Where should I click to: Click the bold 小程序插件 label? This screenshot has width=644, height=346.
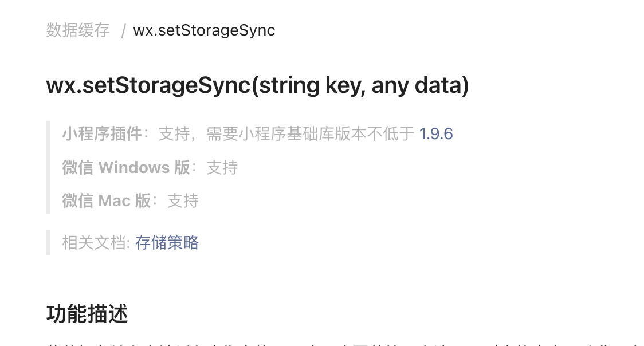(x=102, y=134)
